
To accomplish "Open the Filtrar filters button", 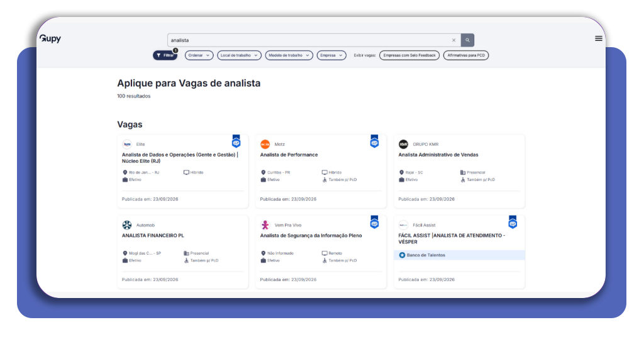I will click(165, 55).
